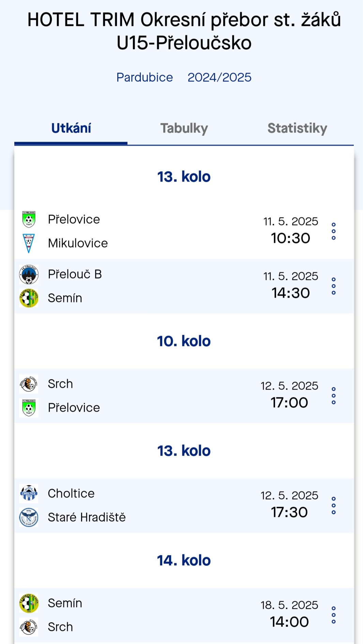The width and height of the screenshot is (363, 644).
Task: Tap the Srch wasp logo in 10. kolo
Action: pyautogui.click(x=29, y=384)
